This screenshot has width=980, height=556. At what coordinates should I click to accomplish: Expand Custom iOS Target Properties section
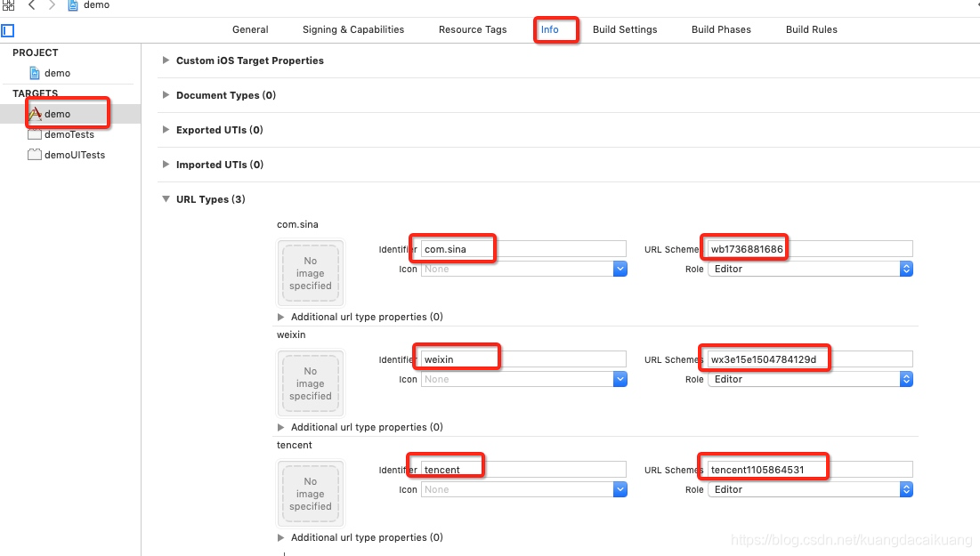click(166, 60)
